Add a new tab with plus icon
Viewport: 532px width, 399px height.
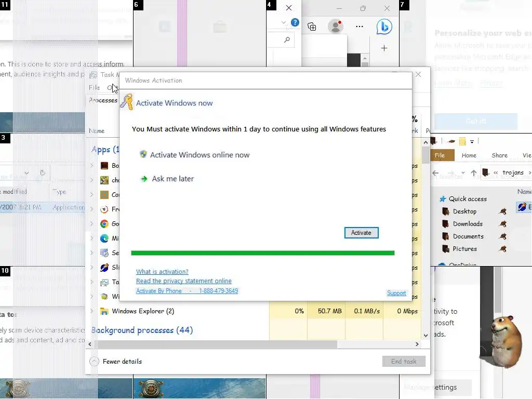[384, 48]
